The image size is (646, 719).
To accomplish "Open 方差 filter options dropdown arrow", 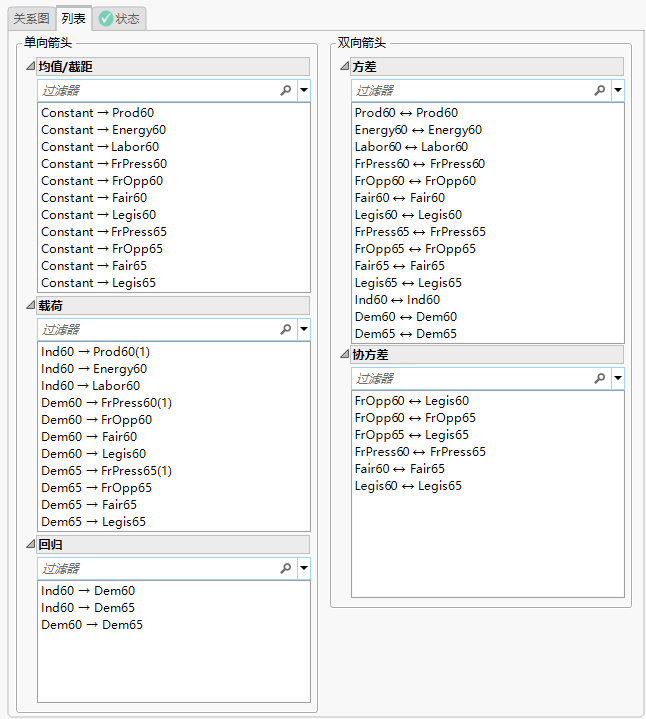I will click(x=617, y=90).
